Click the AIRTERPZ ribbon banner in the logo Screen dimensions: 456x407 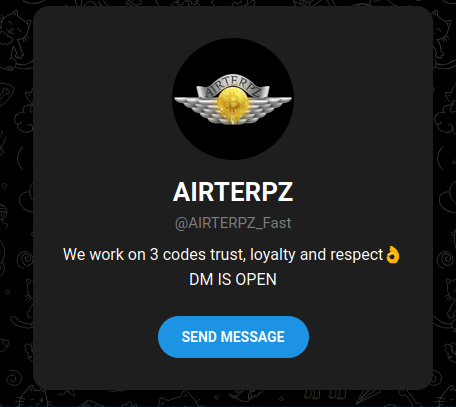tap(233, 86)
